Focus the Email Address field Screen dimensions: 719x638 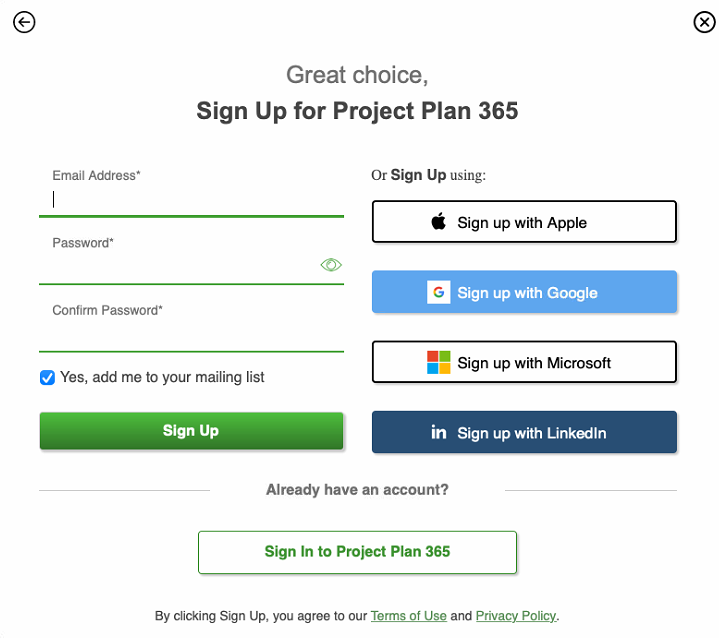pos(191,200)
